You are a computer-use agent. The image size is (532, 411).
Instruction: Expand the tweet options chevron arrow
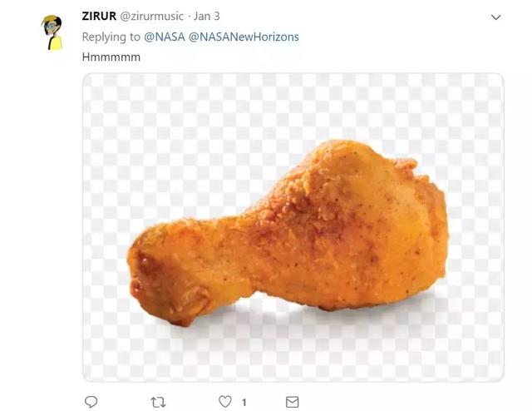click(496, 17)
